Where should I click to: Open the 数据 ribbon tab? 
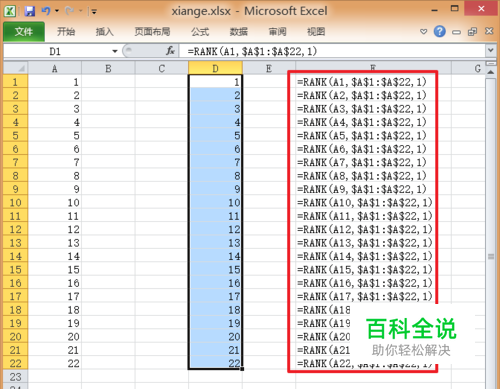click(239, 32)
